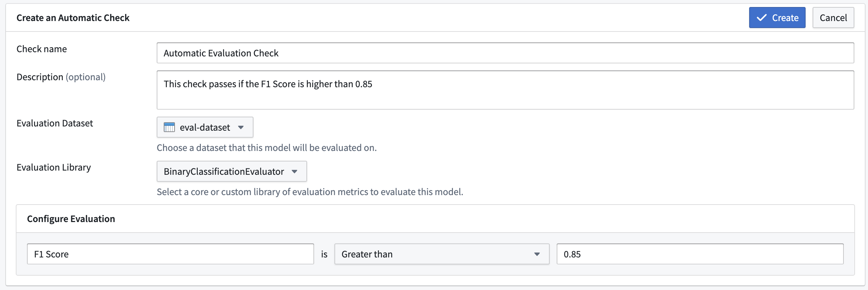The height and width of the screenshot is (290, 868).
Task: Select the F1 Score metric field
Action: [170, 254]
